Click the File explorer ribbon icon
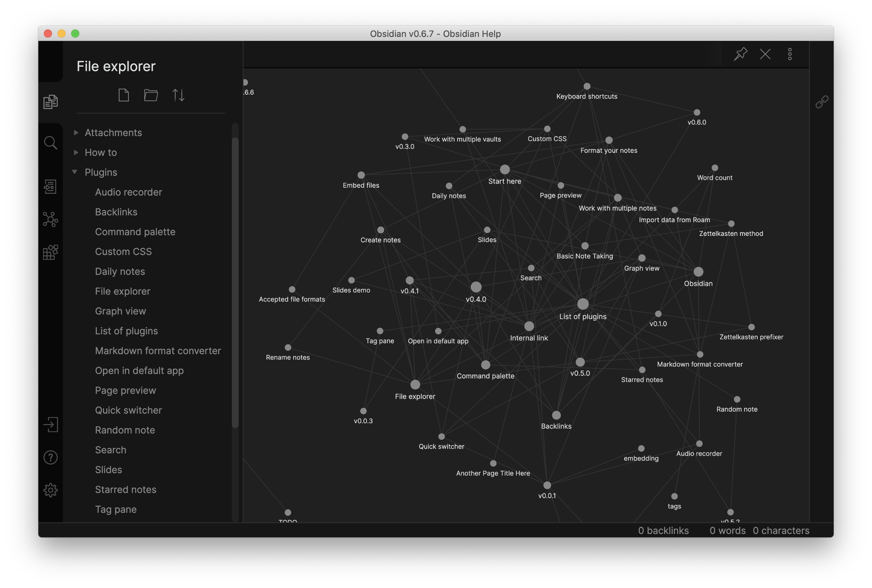This screenshot has width=872, height=588. point(50,102)
